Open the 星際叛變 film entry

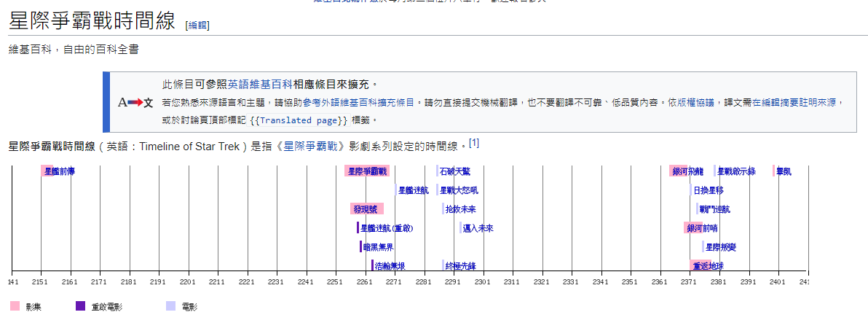(719, 246)
